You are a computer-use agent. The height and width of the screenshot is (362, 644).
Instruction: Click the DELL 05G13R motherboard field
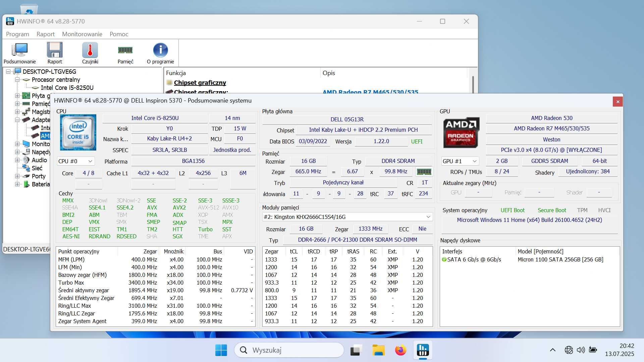347,120
